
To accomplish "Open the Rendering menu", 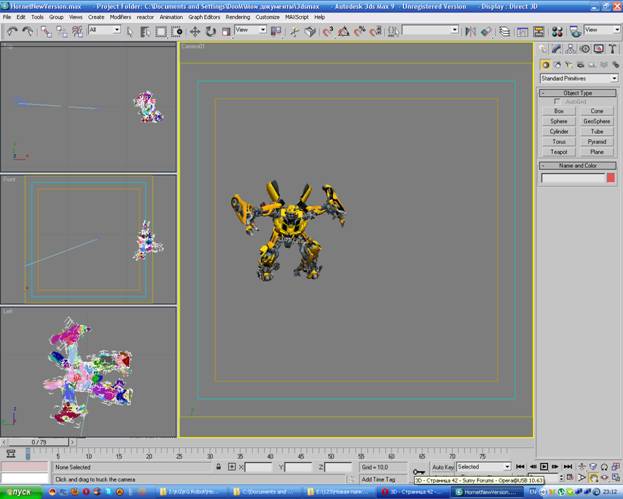I will click(x=237, y=17).
